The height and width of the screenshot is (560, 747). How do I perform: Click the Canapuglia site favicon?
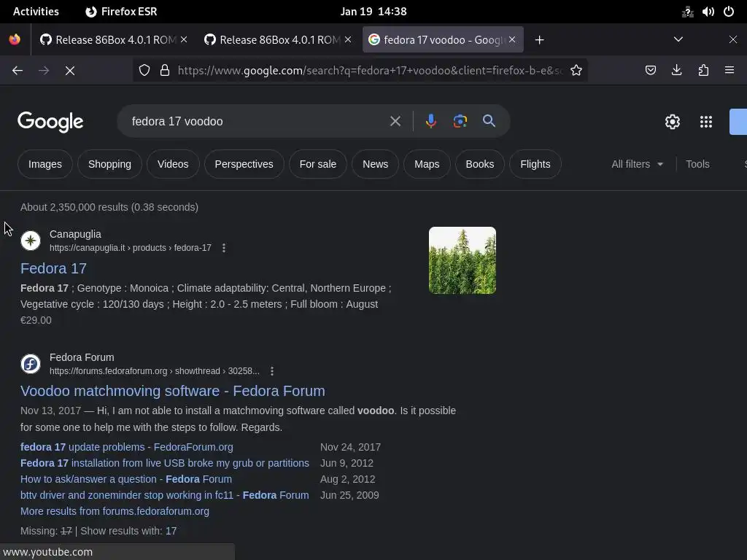pyautogui.click(x=31, y=241)
